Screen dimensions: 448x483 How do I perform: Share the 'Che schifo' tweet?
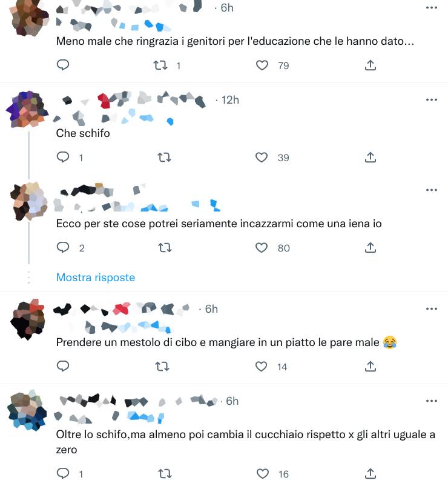pyautogui.click(x=371, y=158)
